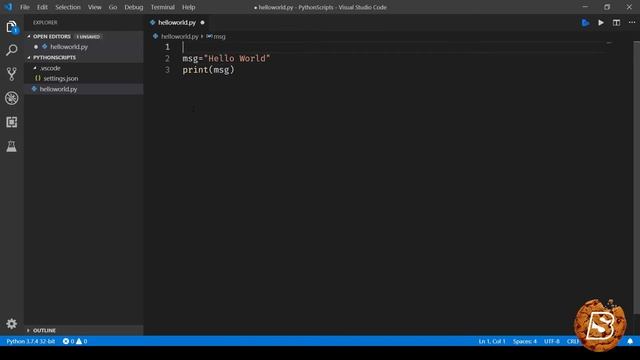Open the Debug menu
The image size is (640, 360).
[x=133, y=7]
